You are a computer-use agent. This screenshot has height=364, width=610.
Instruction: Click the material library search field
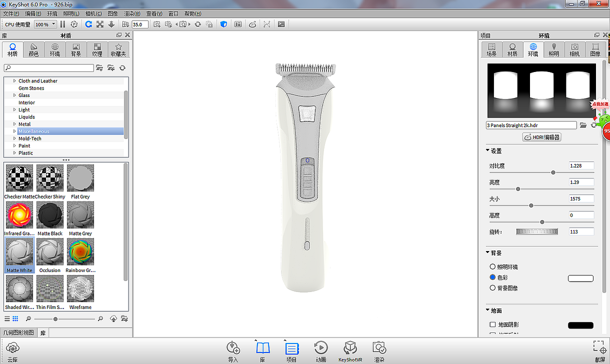tap(49, 68)
